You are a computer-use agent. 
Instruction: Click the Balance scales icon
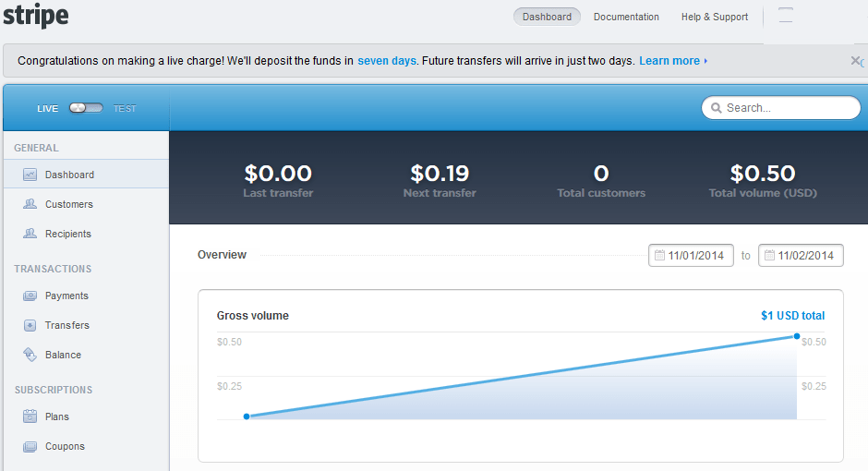[x=30, y=355]
